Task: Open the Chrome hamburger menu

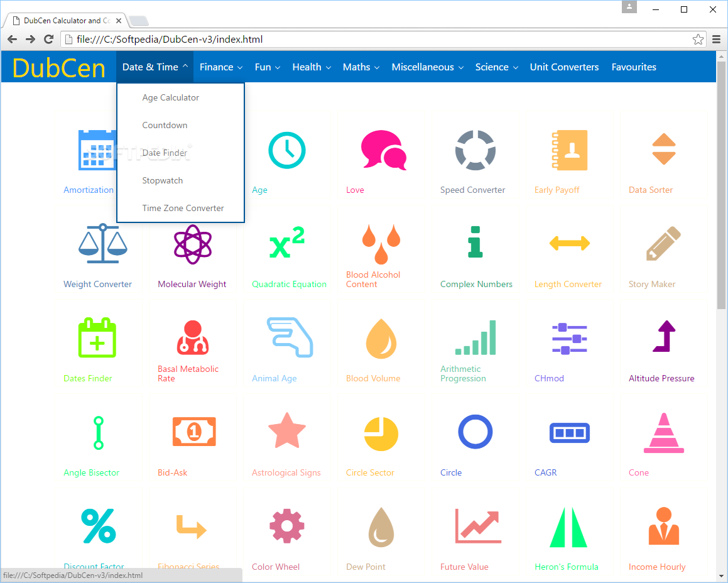Action: (x=717, y=40)
